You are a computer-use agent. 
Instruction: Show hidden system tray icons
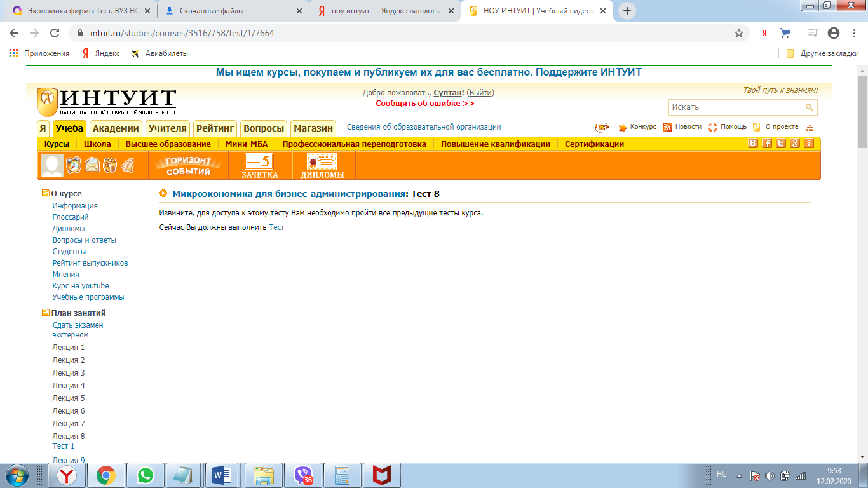click(x=739, y=475)
